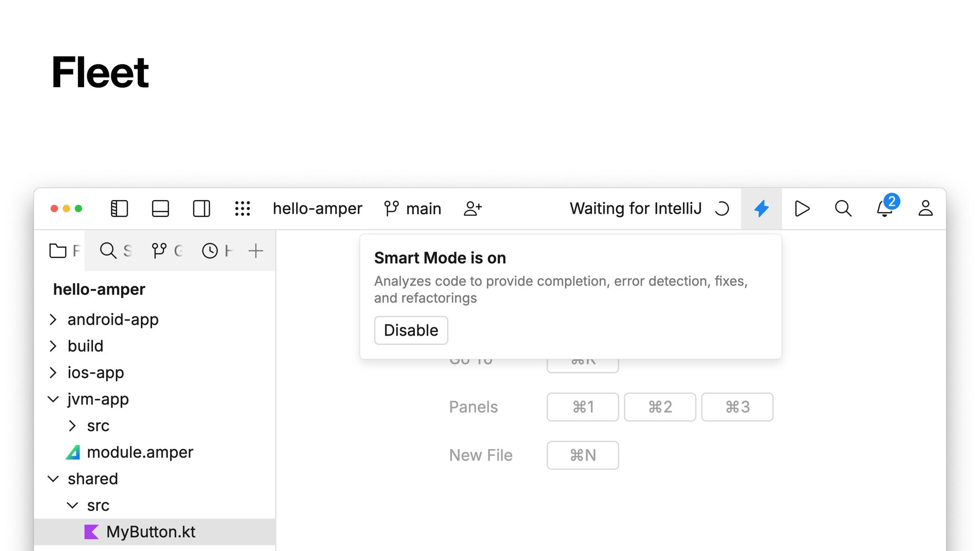Click the ⌘N New File shortcut

point(583,455)
